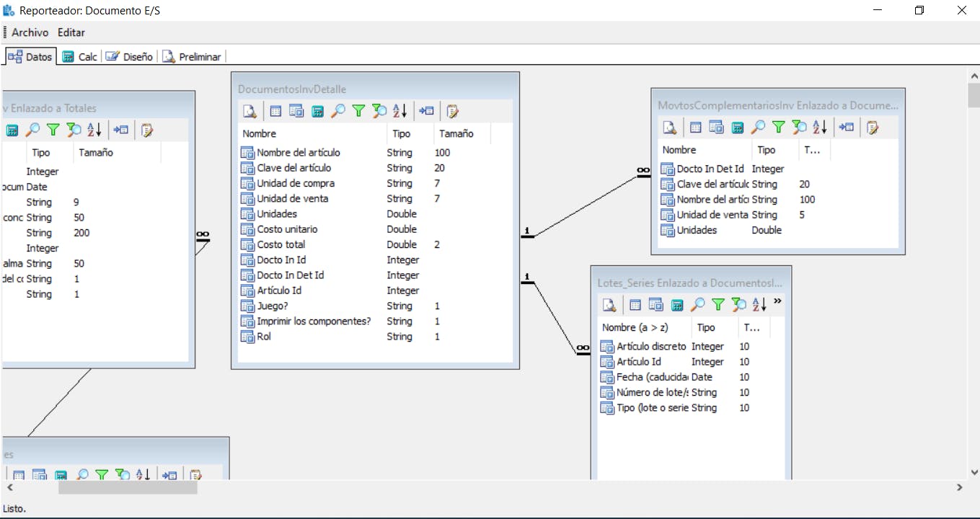Sort by Nombre column in DocumentosInvDetalle
The height and width of the screenshot is (519, 980).
(312, 133)
